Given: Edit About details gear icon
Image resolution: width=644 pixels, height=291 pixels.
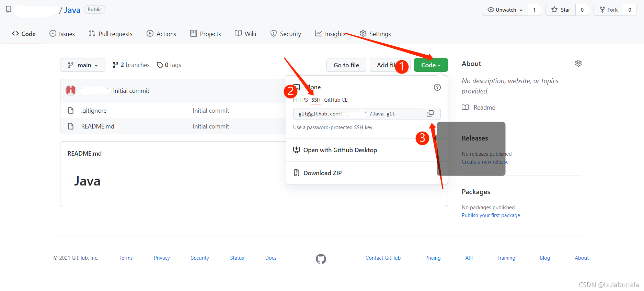Looking at the screenshot, I should click(x=578, y=63).
